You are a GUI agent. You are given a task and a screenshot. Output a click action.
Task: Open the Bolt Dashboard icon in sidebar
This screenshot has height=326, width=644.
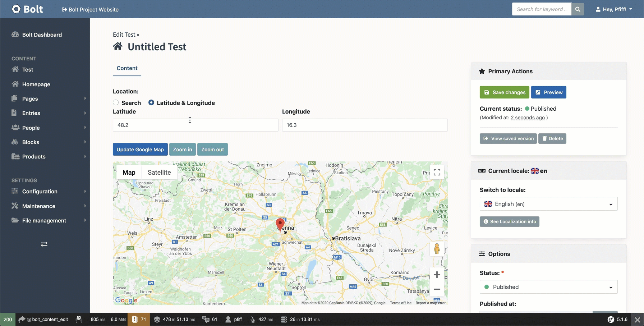(15, 35)
